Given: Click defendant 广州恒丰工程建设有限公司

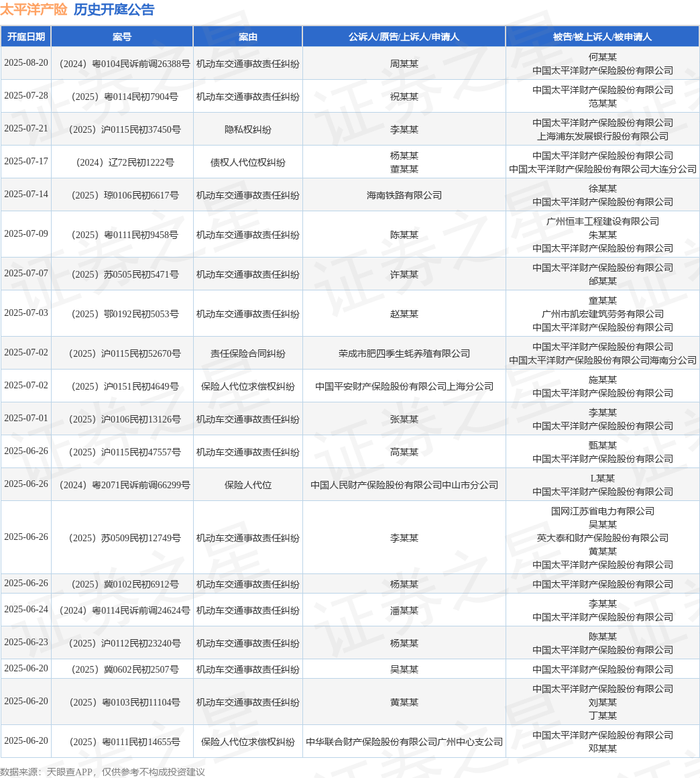Looking at the screenshot, I should click(x=602, y=221).
